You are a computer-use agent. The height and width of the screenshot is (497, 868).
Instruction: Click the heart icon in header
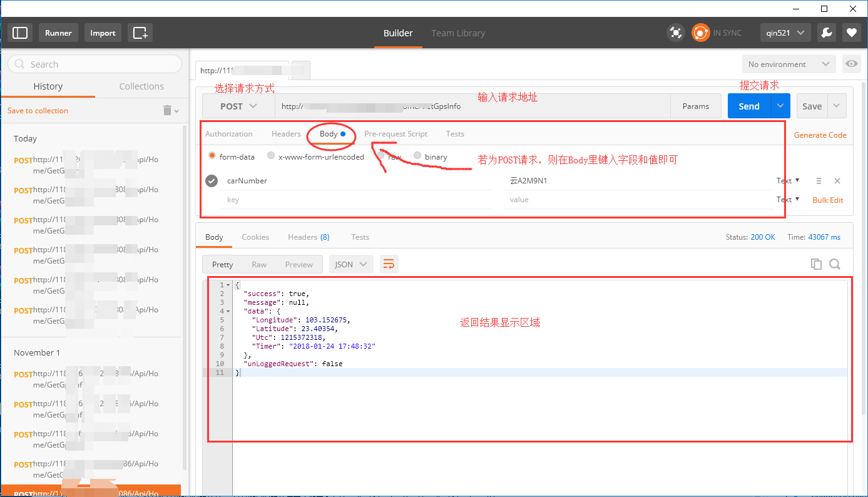851,33
